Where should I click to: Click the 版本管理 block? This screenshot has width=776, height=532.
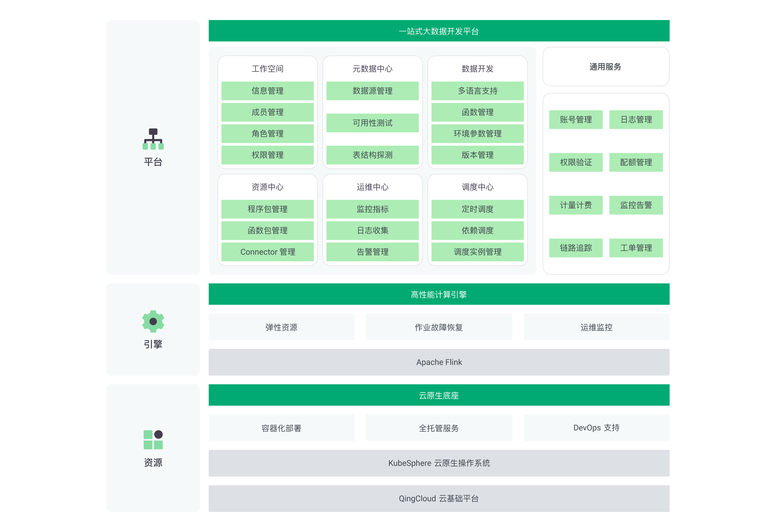point(478,155)
